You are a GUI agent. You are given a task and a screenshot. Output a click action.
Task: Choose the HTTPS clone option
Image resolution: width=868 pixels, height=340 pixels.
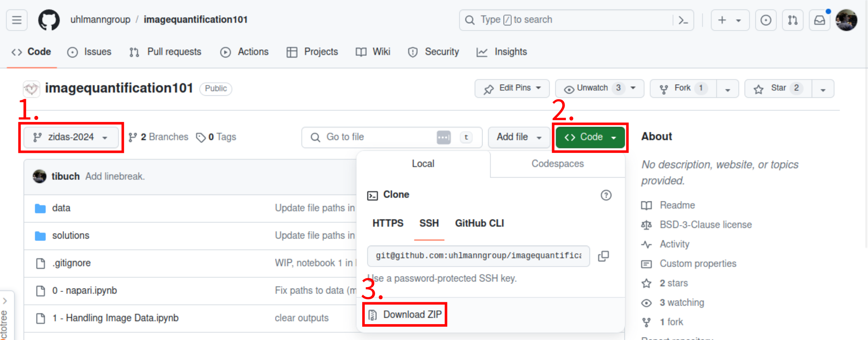388,224
